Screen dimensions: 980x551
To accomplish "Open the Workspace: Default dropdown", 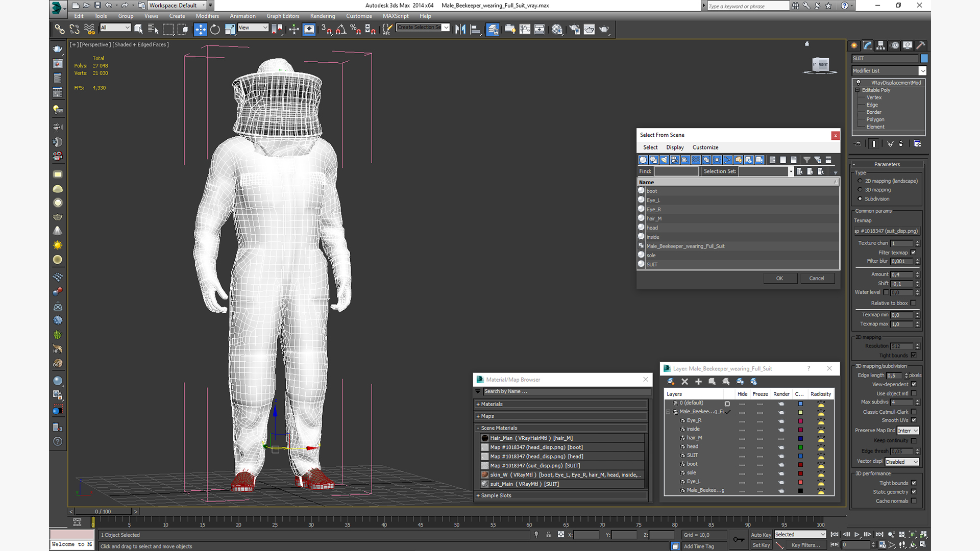I will pyautogui.click(x=177, y=5).
